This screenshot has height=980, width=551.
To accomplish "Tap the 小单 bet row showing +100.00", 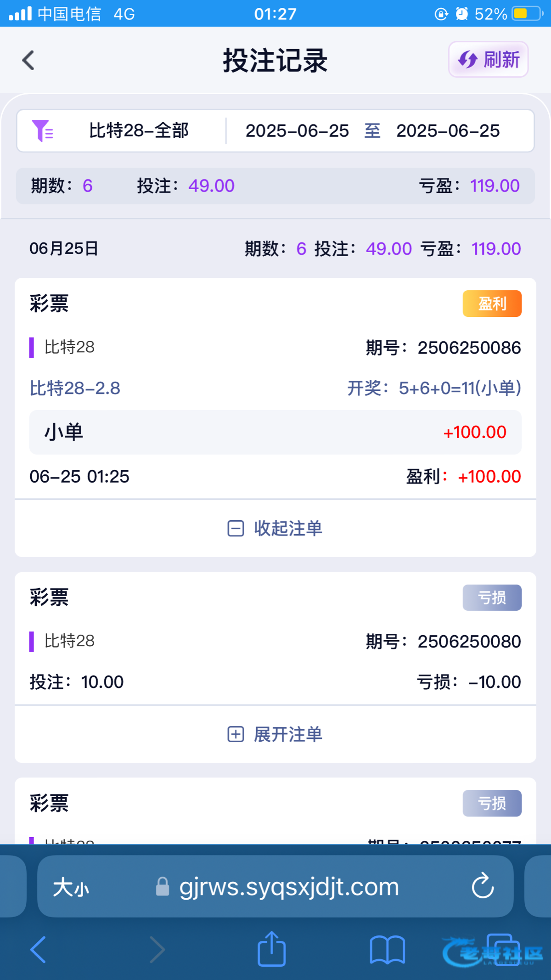I will (x=275, y=432).
